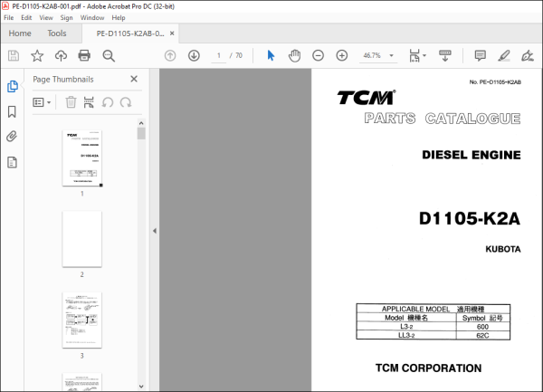Open the View menu
This screenshot has width=543, height=392.
point(46,18)
